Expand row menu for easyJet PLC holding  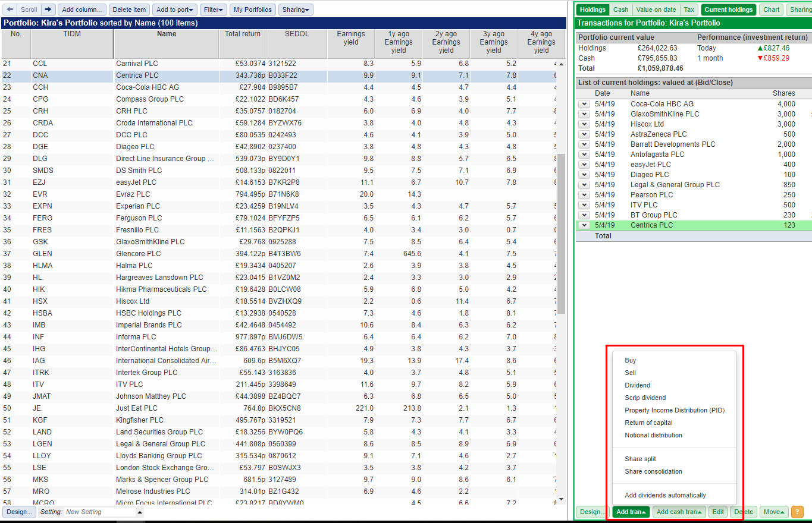tap(584, 165)
